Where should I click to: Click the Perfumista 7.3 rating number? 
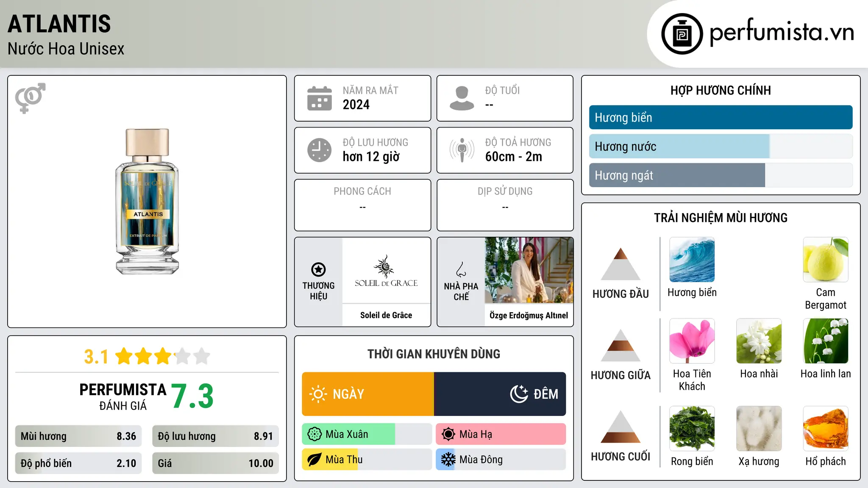click(192, 396)
